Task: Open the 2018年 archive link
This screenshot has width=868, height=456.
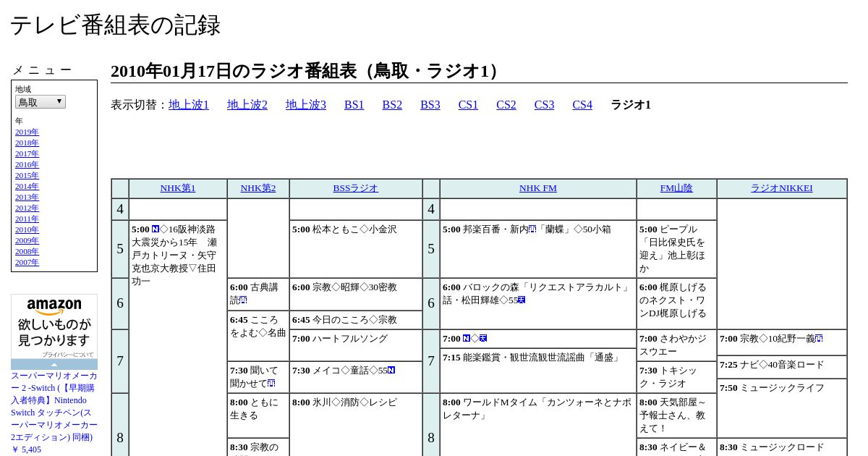Action: point(27,143)
